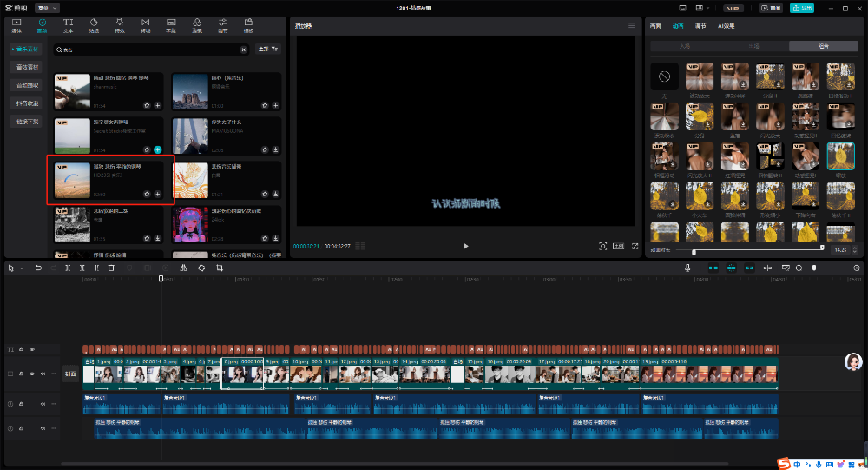The image size is (868, 470).
Task: Open the filter dropdown beside music search
Action: 268,50
